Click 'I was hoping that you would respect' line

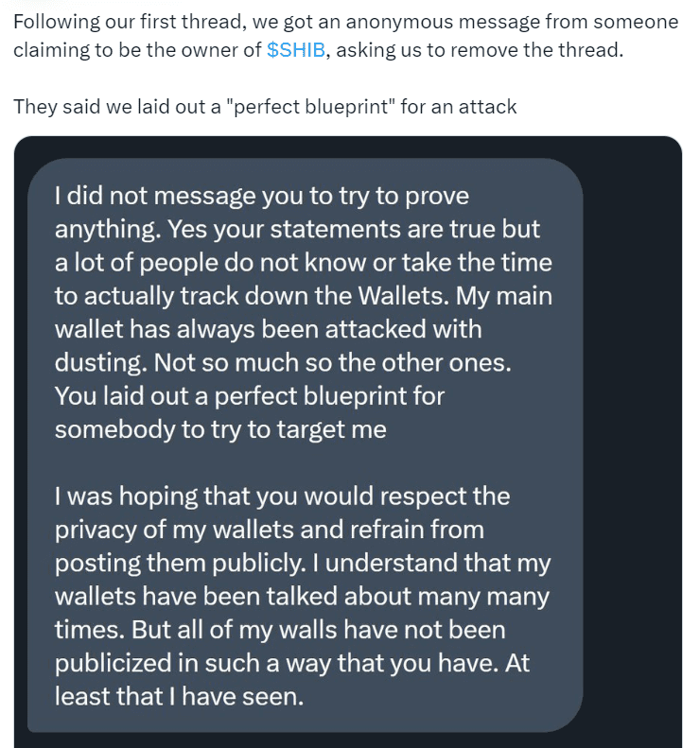pos(282,496)
